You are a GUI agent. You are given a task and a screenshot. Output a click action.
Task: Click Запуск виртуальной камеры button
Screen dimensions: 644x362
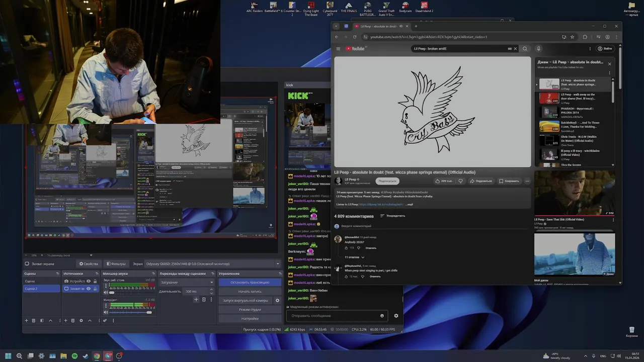[246, 300]
